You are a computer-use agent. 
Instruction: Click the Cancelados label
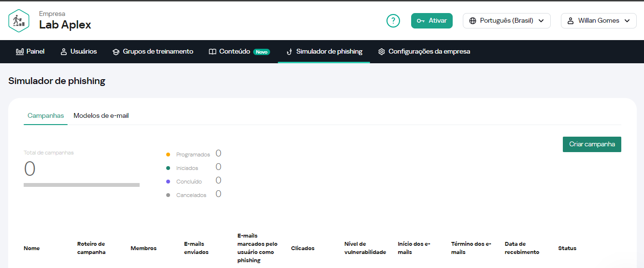(x=191, y=195)
